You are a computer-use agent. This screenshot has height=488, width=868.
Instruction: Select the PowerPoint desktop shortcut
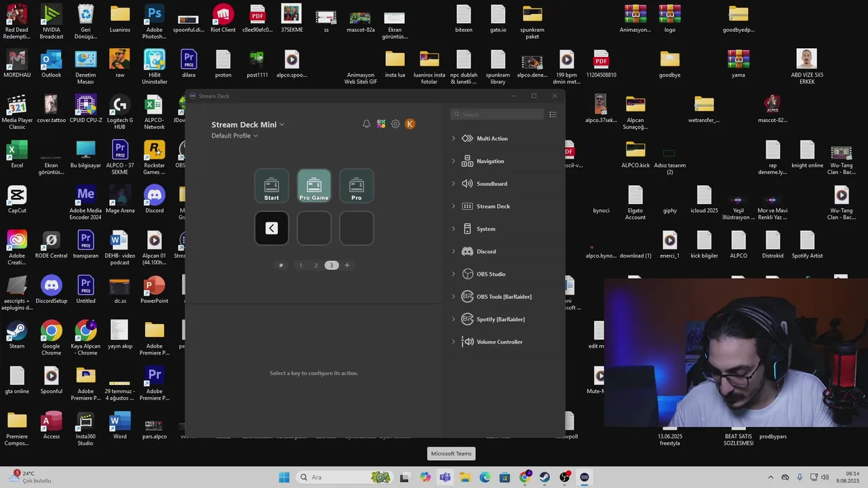[155, 289]
